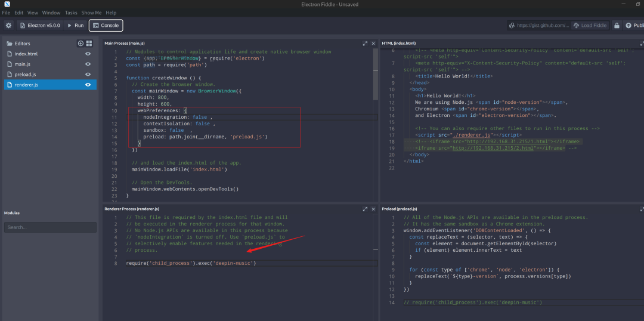Viewport: 644px width, 321px height.
Task: Maximize the Main Process editor panel
Action: click(365, 44)
